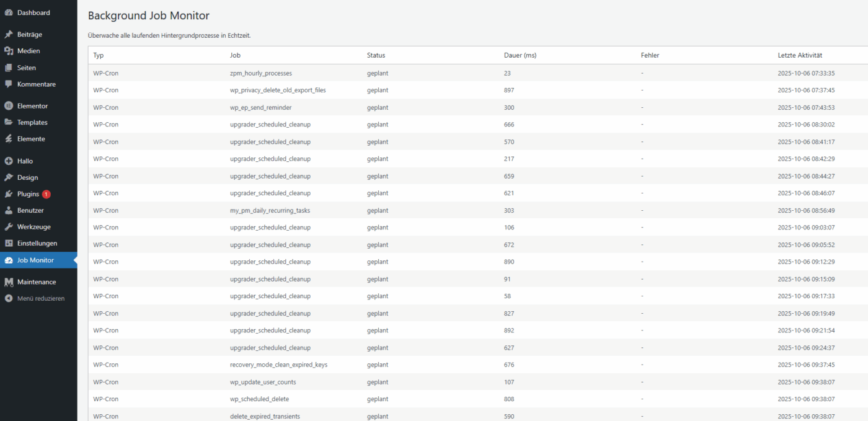
Task: Open the Medien library icon
Action: 9,51
